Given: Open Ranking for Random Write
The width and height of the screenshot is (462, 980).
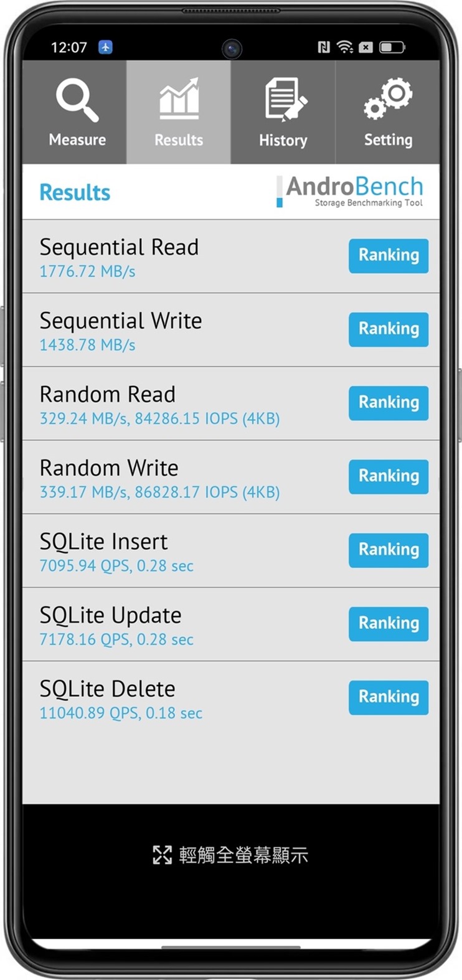Looking at the screenshot, I should point(389,476).
